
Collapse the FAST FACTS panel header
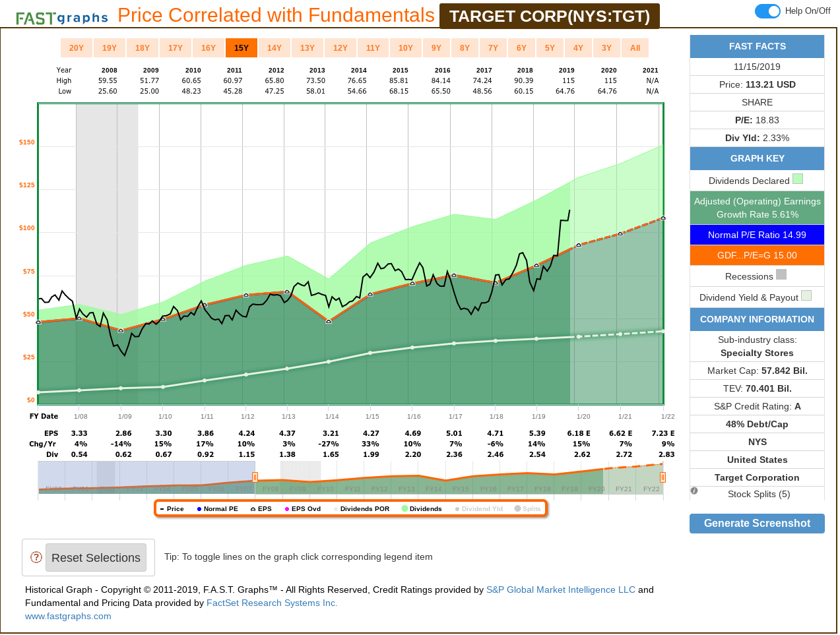pyautogui.click(x=756, y=46)
